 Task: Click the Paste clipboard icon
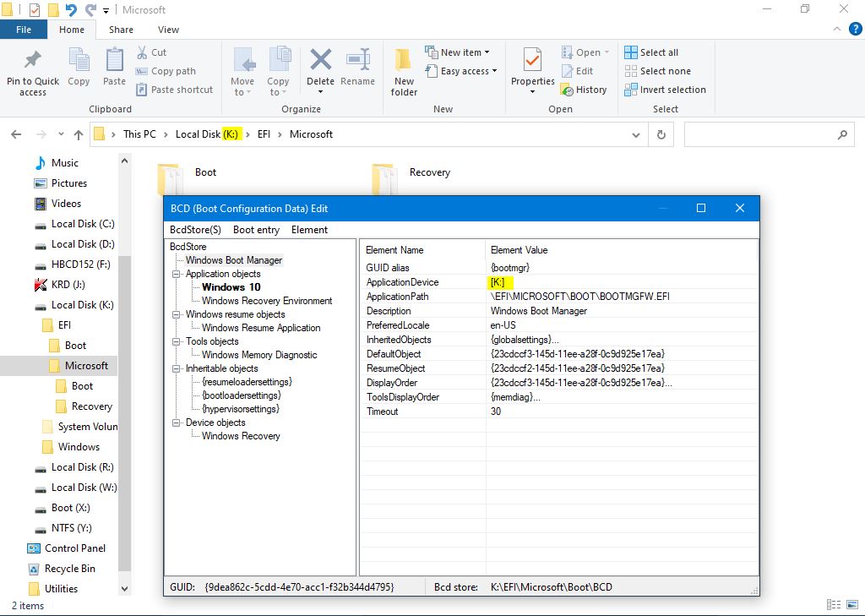click(114, 62)
